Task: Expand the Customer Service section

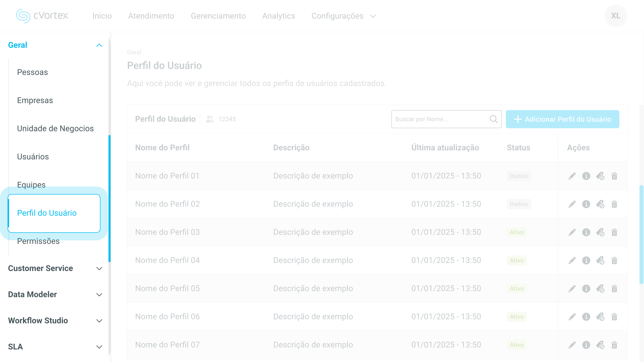Action: (x=99, y=268)
